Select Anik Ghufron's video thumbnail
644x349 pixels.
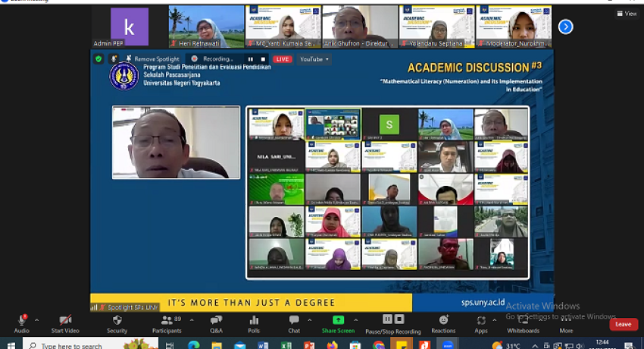click(x=360, y=27)
